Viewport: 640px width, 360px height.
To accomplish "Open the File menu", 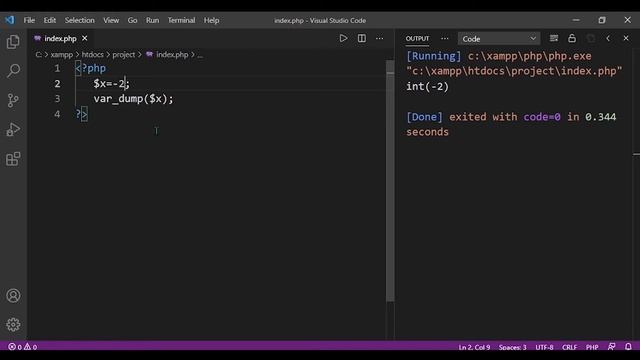I will click(x=29, y=20).
